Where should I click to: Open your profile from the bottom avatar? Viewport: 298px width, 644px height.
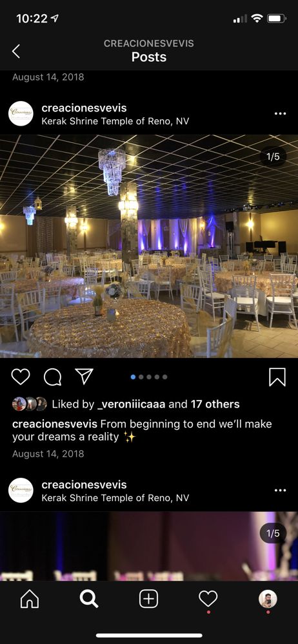pos(268,599)
